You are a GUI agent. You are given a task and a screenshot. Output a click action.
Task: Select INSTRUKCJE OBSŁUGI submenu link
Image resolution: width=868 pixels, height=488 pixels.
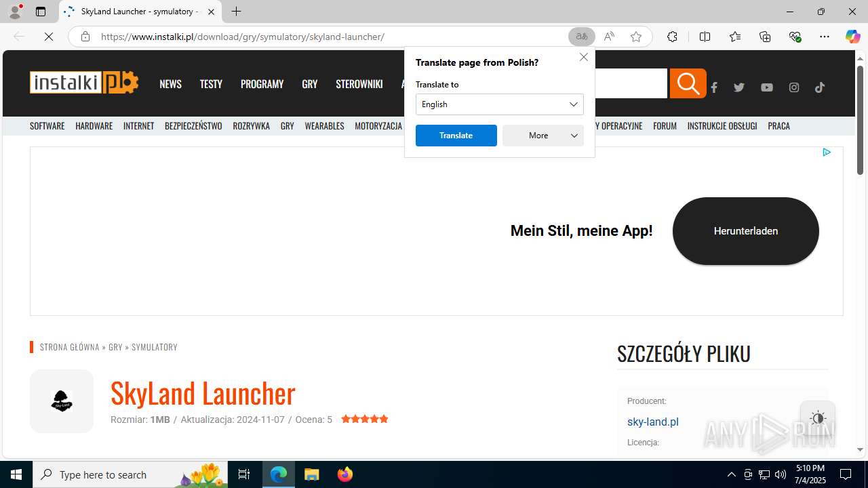point(722,126)
